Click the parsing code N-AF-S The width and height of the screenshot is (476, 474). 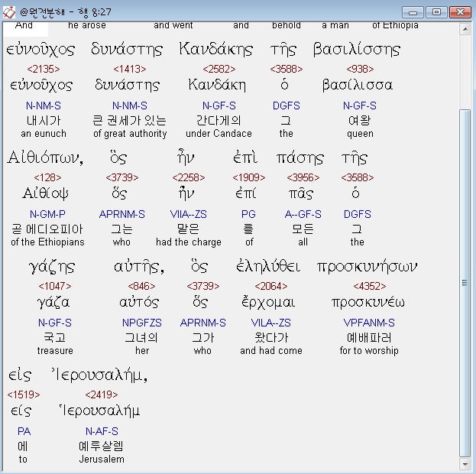pyautogui.click(x=102, y=431)
